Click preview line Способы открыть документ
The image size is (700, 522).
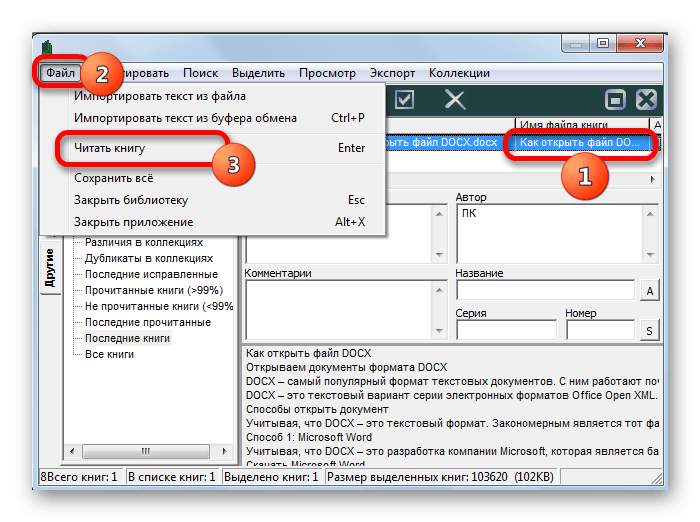317,409
